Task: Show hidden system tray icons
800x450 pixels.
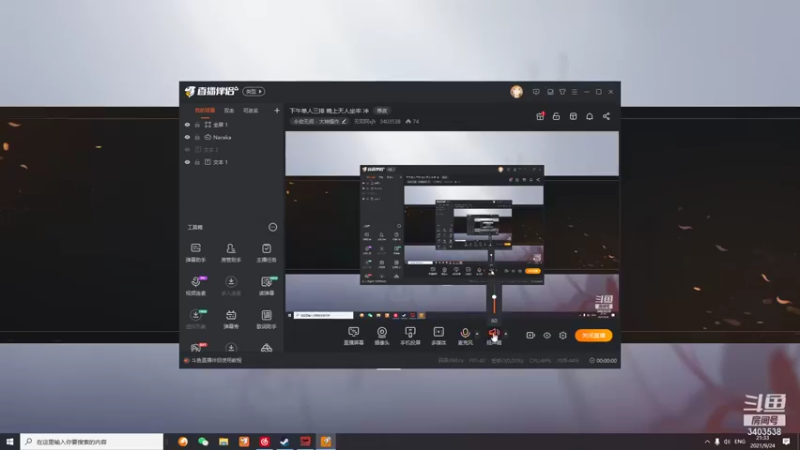Action: pyautogui.click(x=707, y=441)
